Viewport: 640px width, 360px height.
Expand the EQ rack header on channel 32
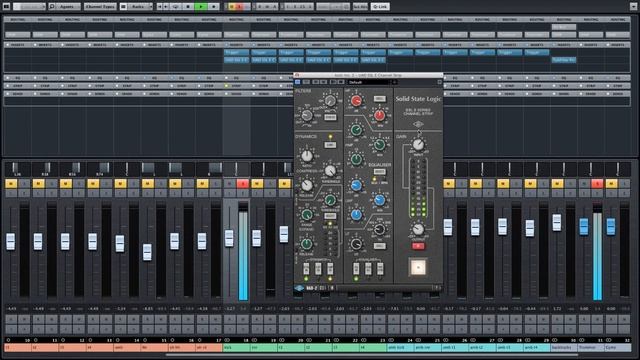click(618, 78)
